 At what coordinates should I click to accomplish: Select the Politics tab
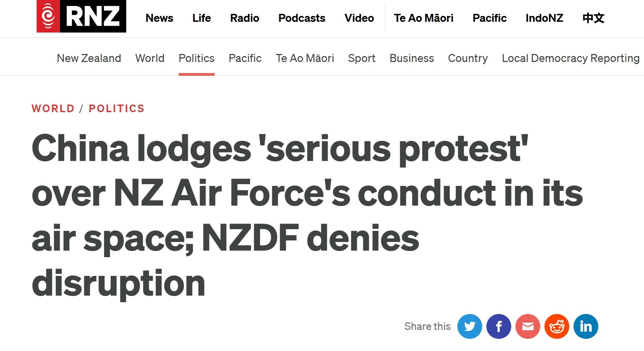(196, 58)
